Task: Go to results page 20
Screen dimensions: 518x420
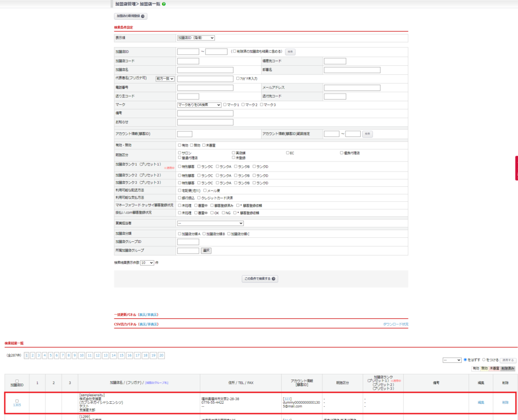Action: pos(161,356)
